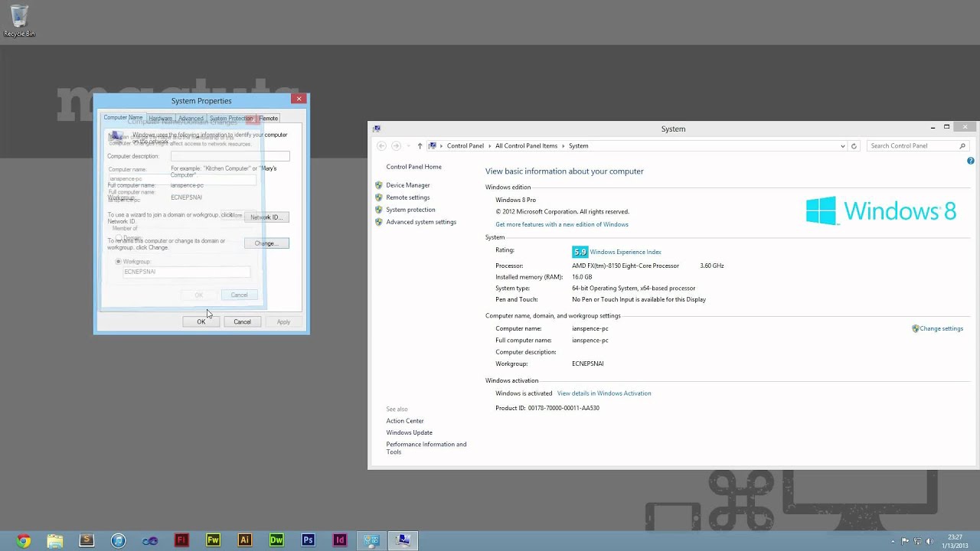980x551 pixels.
Task: Open File Explorer from the taskbar
Action: pos(54,540)
